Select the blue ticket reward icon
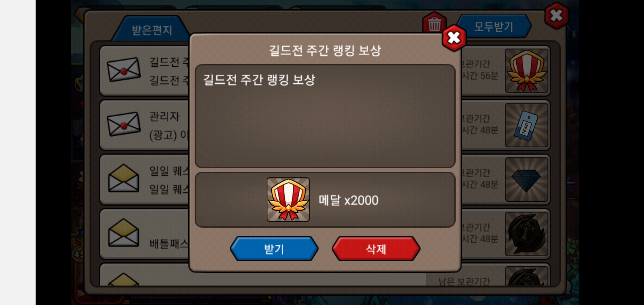Screen dimensions: 644x305 click(x=526, y=125)
